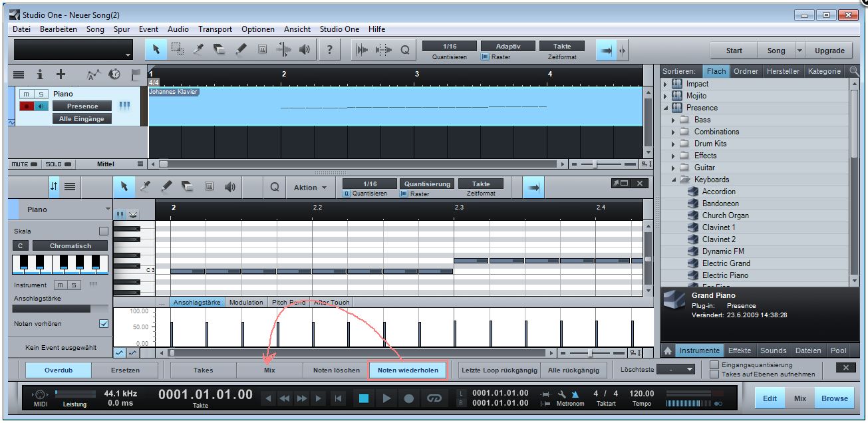Uncheck the Noten vorhören checkbox
This screenshot has height=423, width=868.
tap(103, 324)
